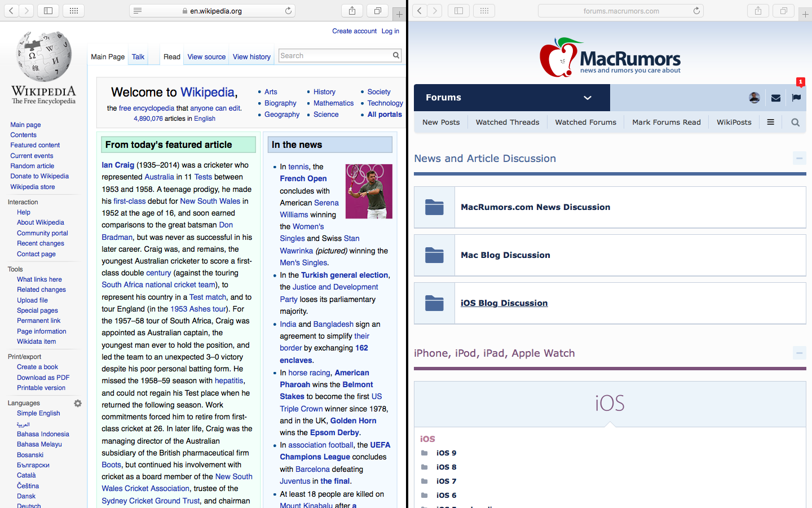Open Top Sites grid in MacRumors window
Image resolution: width=812 pixels, height=508 pixels.
pos(484,11)
